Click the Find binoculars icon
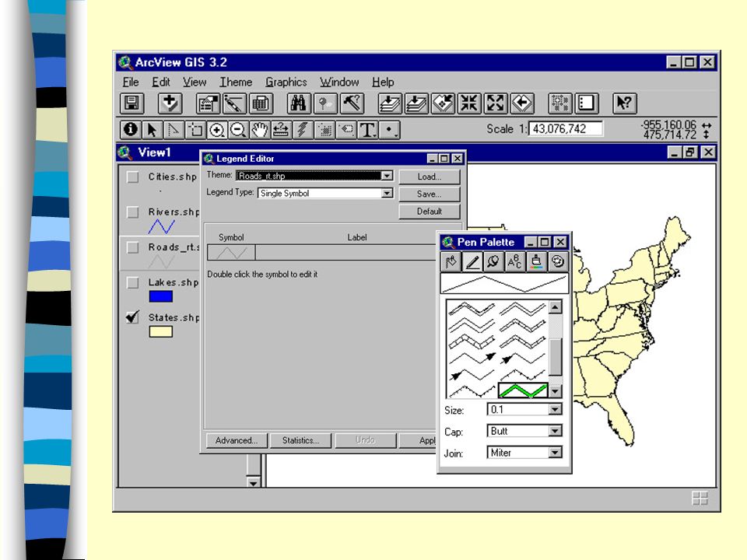The width and height of the screenshot is (747, 560). [x=299, y=103]
